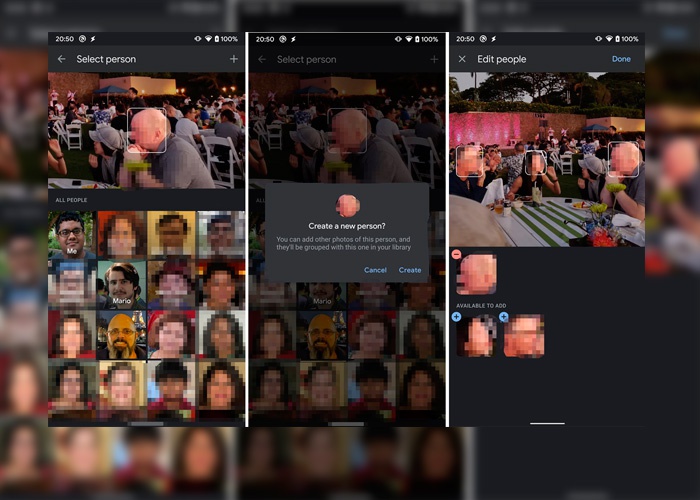The image size is (700, 500).
Task: Tap face avatar atop the create-person dialog
Action: (x=347, y=206)
